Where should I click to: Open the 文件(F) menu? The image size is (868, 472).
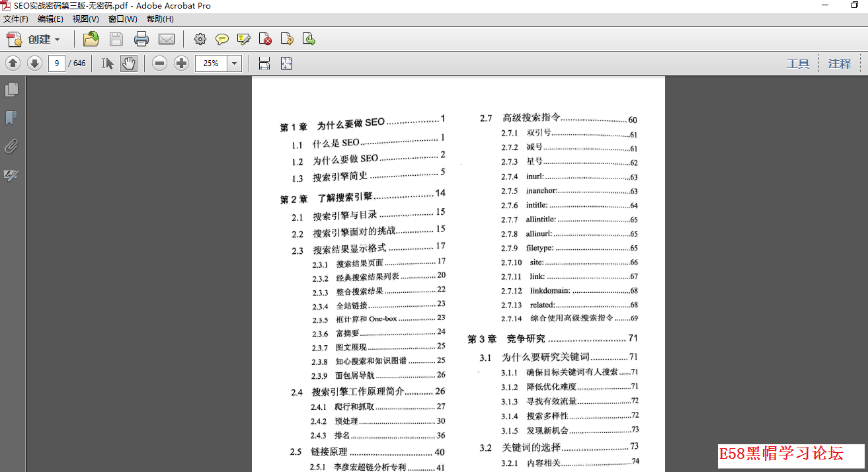click(x=16, y=19)
